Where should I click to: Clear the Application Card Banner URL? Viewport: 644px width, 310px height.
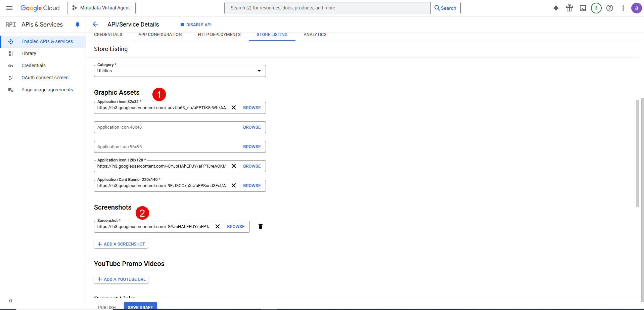[x=234, y=185]
